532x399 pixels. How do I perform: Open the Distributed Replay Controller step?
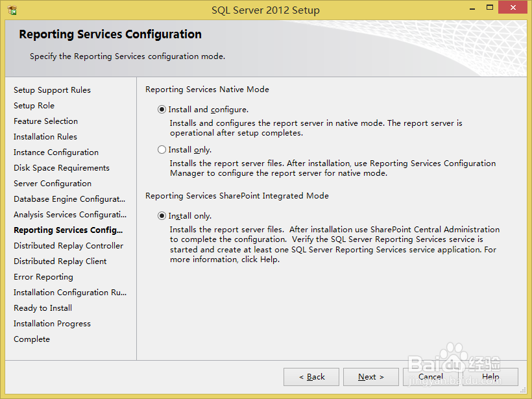[68, 245]
